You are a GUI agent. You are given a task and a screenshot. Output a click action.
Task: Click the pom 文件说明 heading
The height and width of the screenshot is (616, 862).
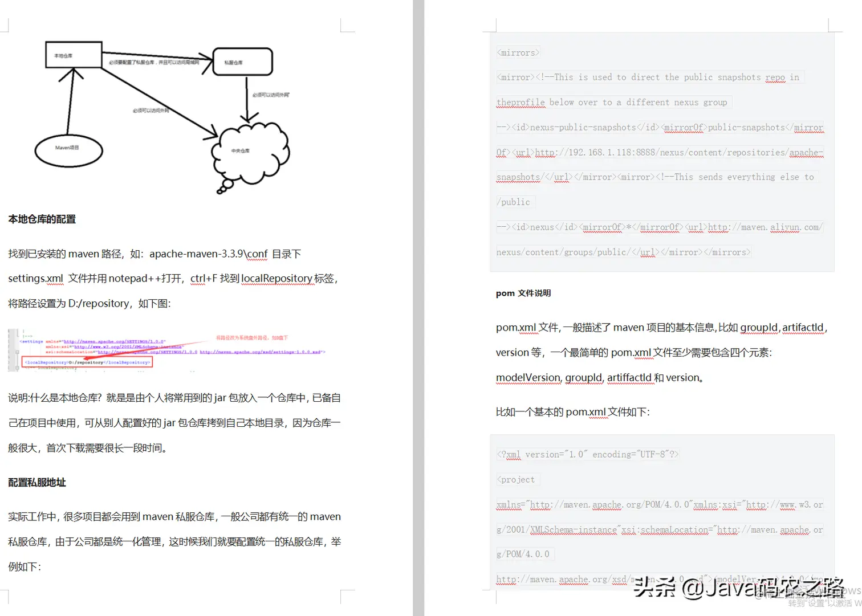pos(522,293)
